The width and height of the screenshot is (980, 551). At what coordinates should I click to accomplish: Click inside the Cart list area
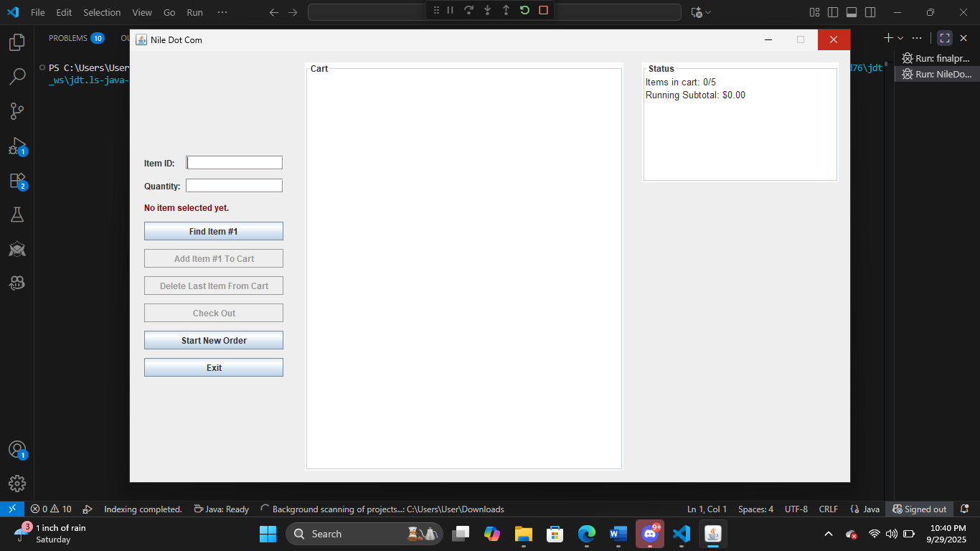point(464,269)
